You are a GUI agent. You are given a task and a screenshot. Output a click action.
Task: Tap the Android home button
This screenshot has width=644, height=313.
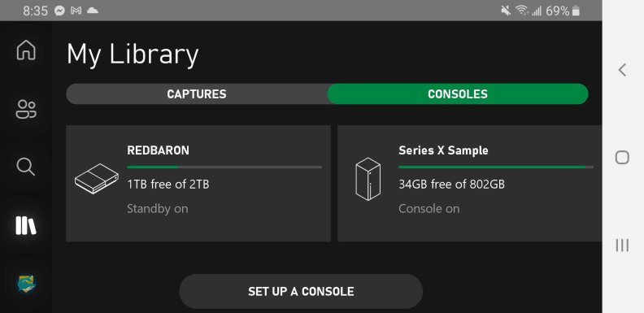[622, 158]
